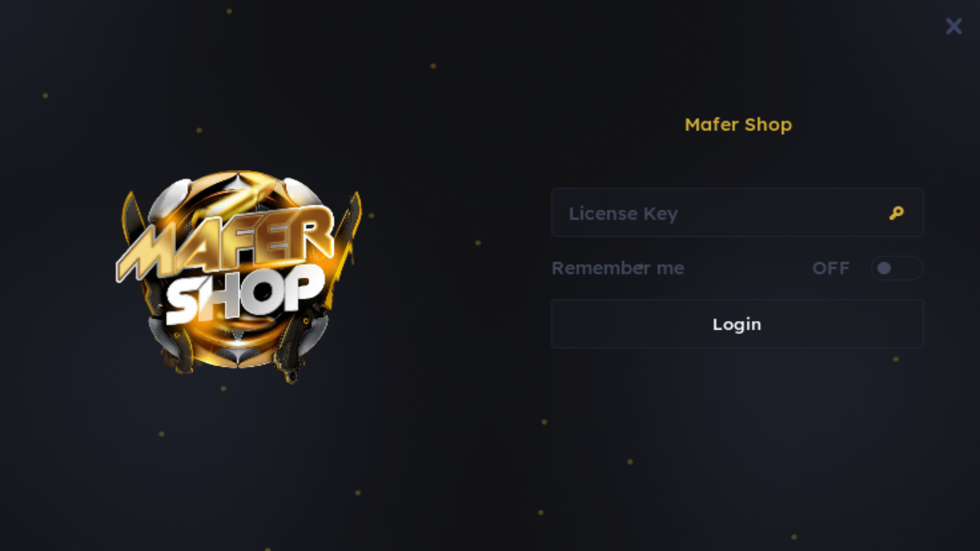Screen dimensions: 980x551
Task: Close the Mafer Shop login window
Action: [x=953, y=26]
